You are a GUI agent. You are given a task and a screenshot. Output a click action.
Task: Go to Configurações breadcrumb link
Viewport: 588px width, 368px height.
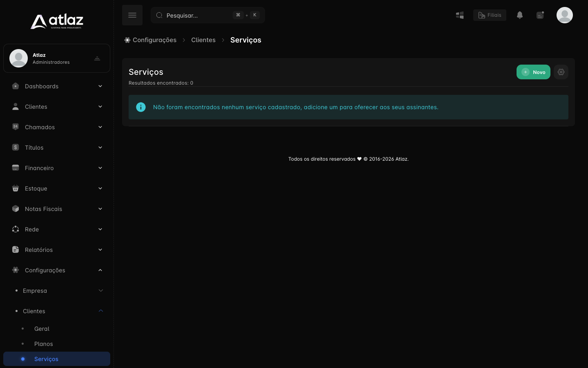[x=154, y=40]
